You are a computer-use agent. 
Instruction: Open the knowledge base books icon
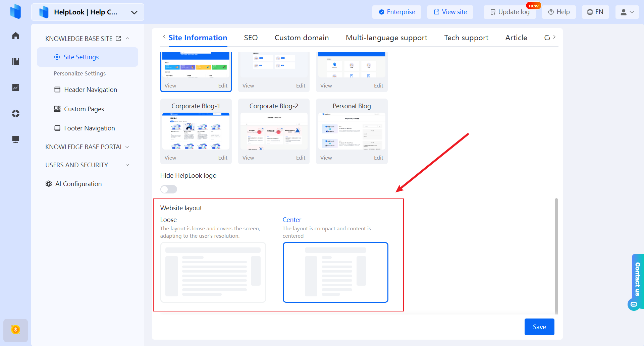click(15, 61)
